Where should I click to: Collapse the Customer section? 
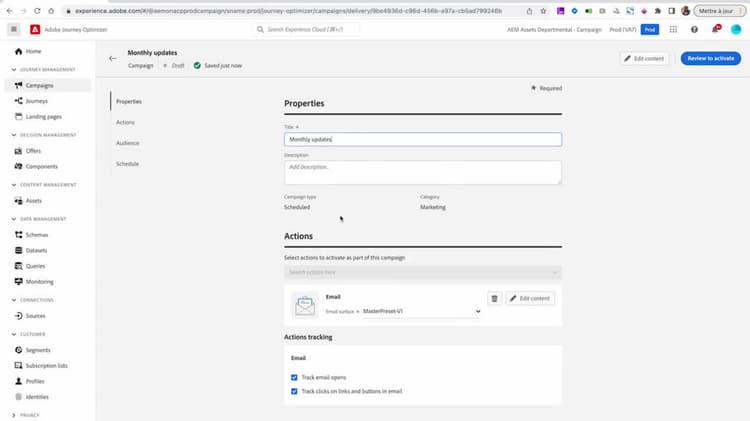pos(14,334)
